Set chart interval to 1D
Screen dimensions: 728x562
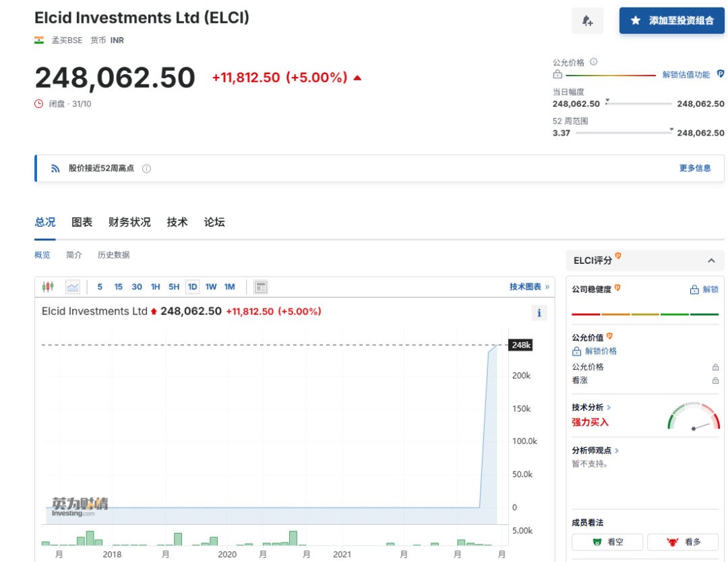(x=193, y=287)
